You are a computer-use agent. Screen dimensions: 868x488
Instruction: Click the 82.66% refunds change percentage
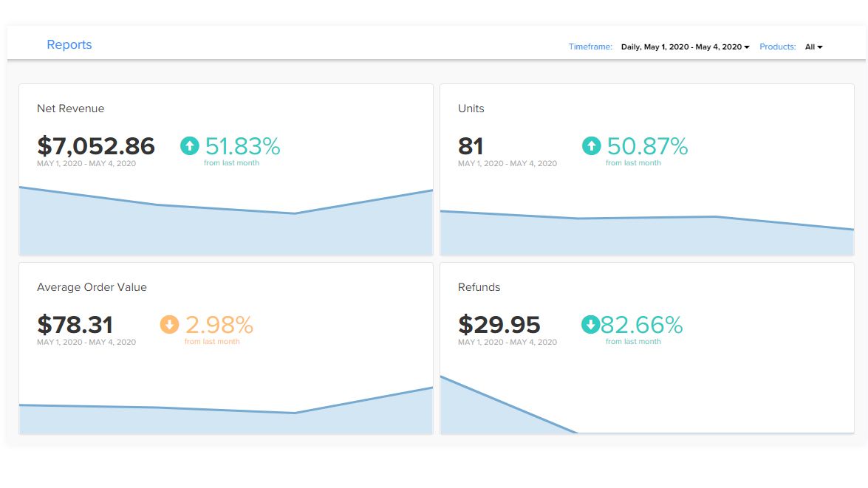[x=642, y=325]
